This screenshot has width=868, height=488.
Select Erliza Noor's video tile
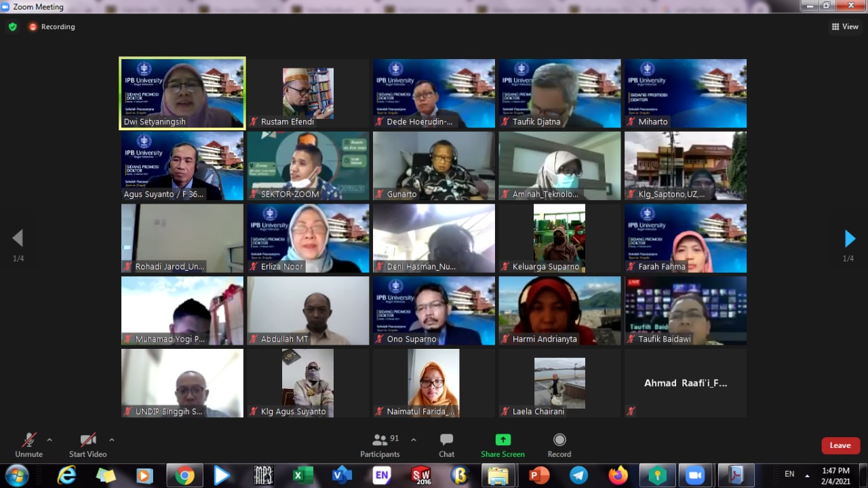coord(308,238)
